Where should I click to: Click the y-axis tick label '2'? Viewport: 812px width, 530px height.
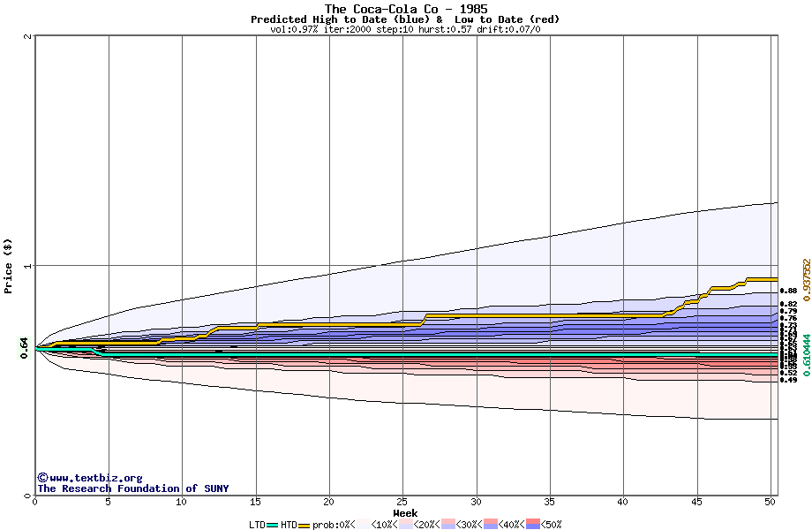coord(27,36)
